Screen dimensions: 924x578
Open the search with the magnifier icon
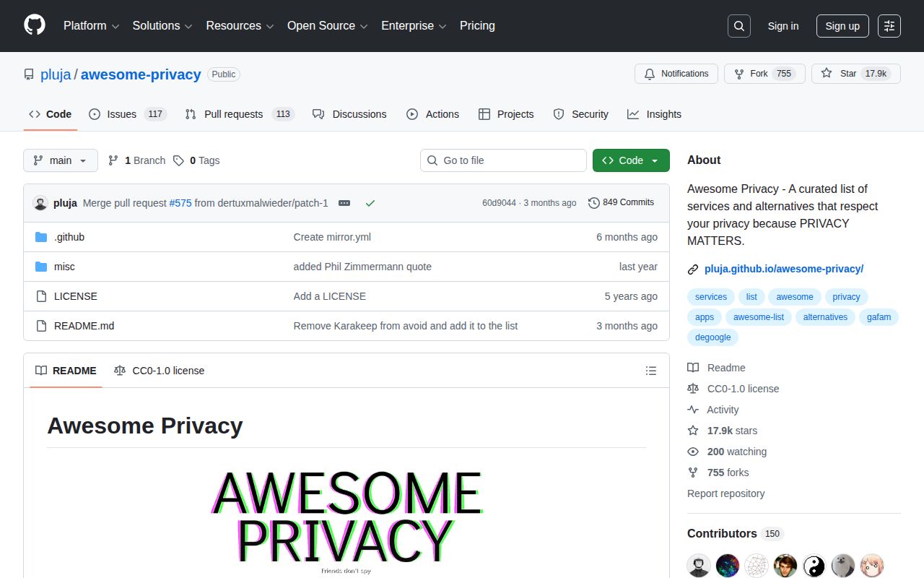[x=738, y=26]
